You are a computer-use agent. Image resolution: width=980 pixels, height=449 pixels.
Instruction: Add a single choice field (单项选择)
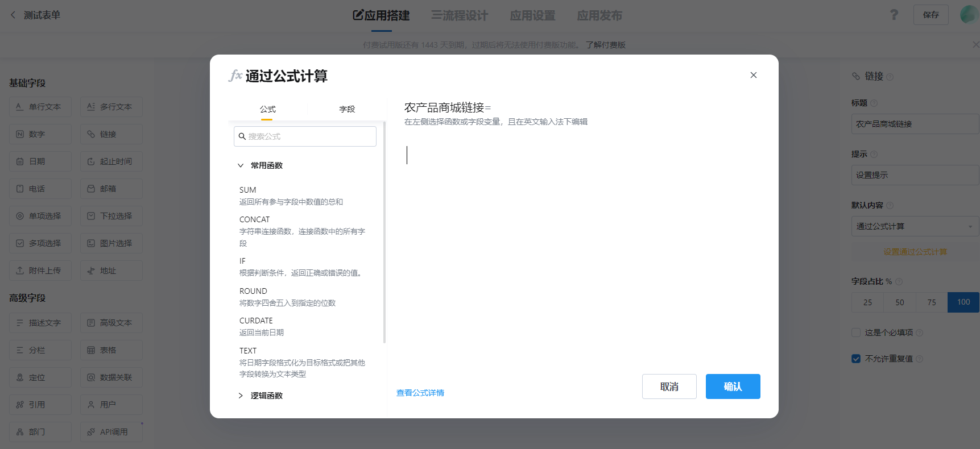(x=40, y=216)
